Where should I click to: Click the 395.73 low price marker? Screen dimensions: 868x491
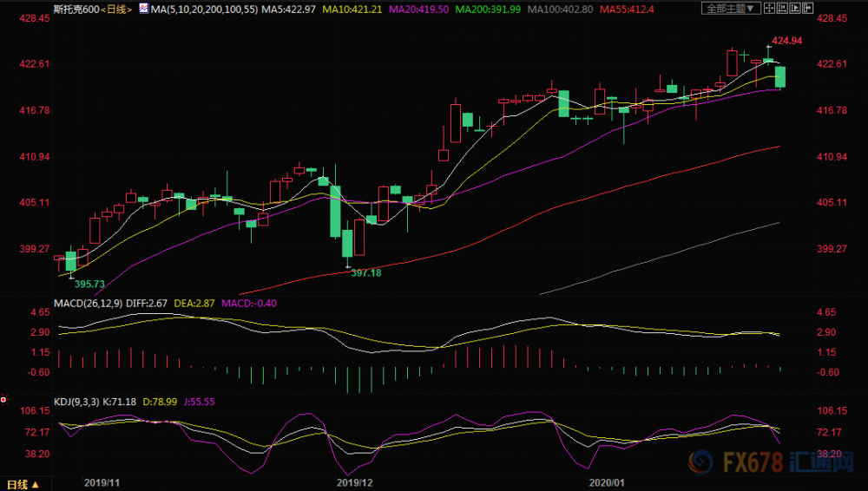[89, 284]
